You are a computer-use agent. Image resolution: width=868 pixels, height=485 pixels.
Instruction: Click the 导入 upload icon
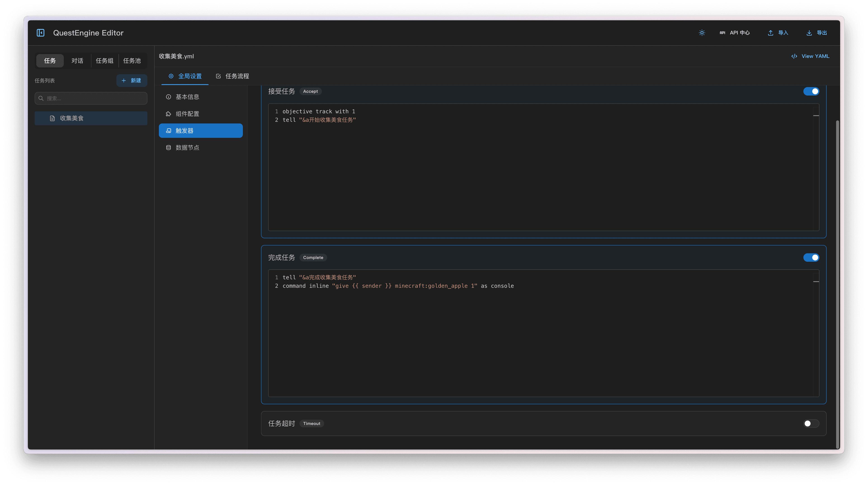coord(770,33)
